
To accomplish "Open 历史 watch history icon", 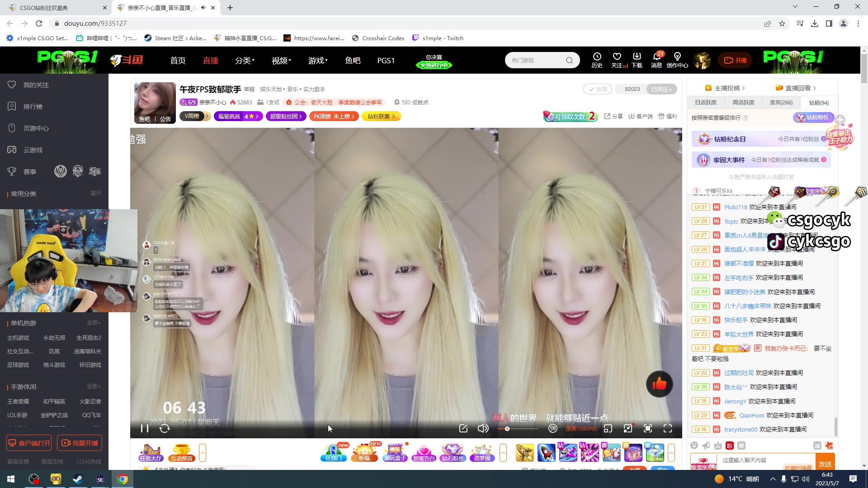I will click(597, 60).
